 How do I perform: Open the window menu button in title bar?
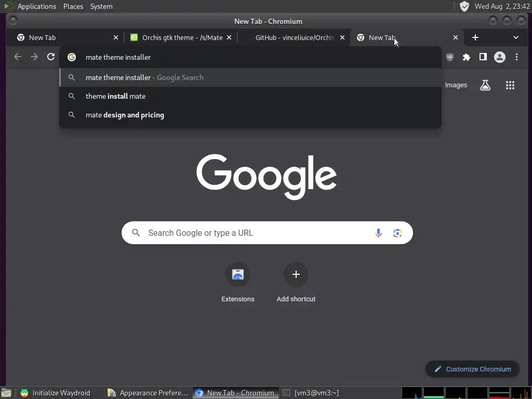(x=13, y=21)
